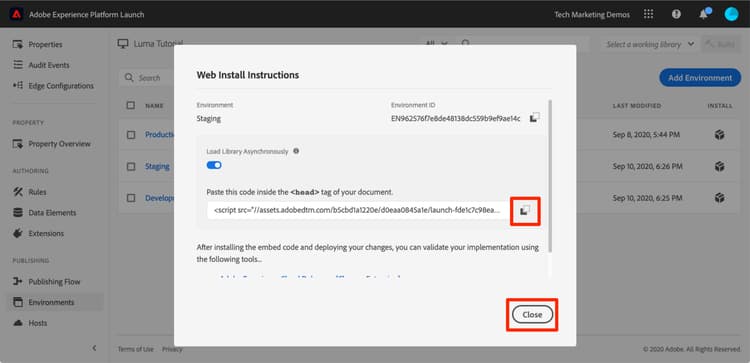Open install box for Staging row

(719, 166)
